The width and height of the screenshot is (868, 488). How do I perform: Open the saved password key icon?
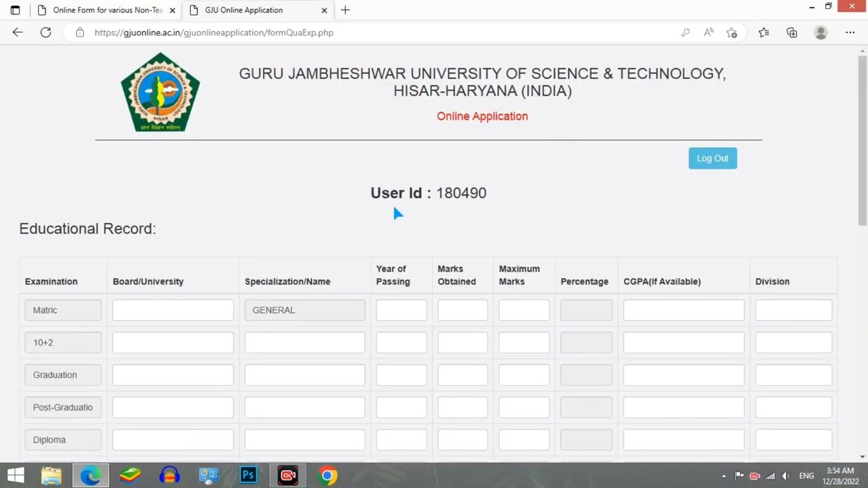(686, 33)
